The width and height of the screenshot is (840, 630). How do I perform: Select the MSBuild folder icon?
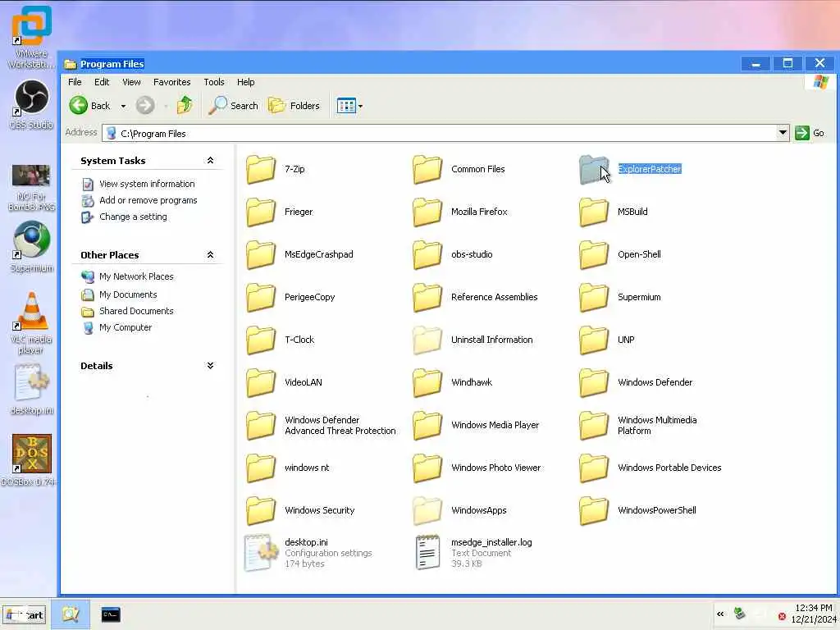point(594,212)
